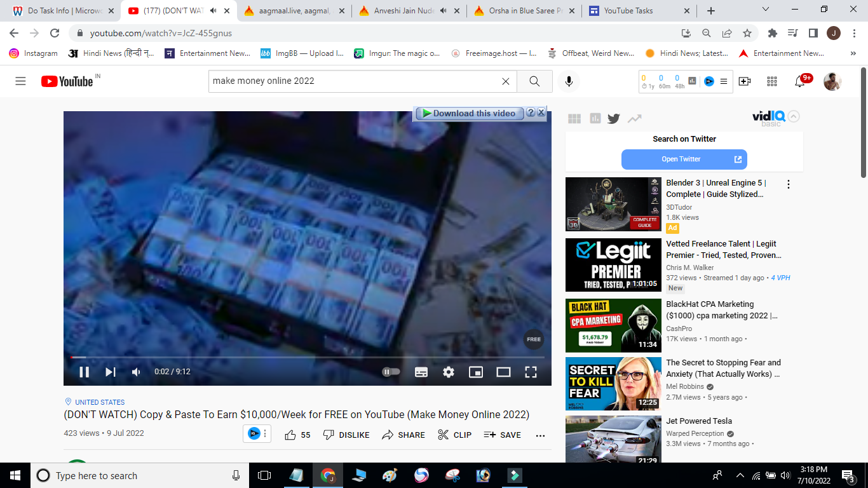Clear the search box text
This screenshot has width=868, height=488.
(x=506, y=81)
